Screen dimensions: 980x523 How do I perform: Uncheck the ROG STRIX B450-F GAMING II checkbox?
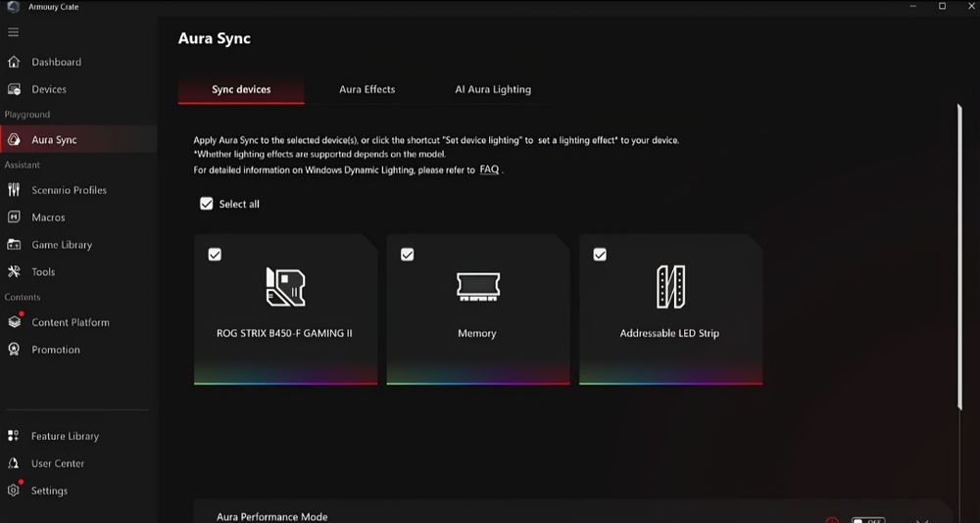[215, 255]
